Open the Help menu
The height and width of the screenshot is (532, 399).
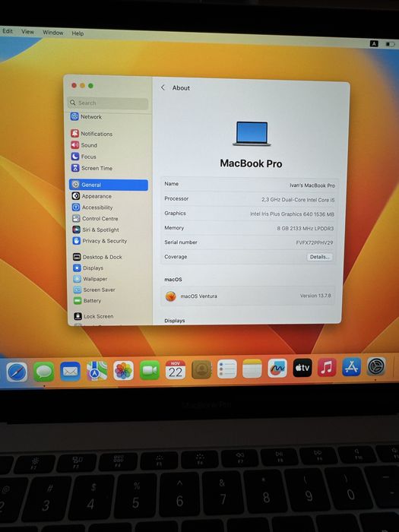[x=78, y=33]
